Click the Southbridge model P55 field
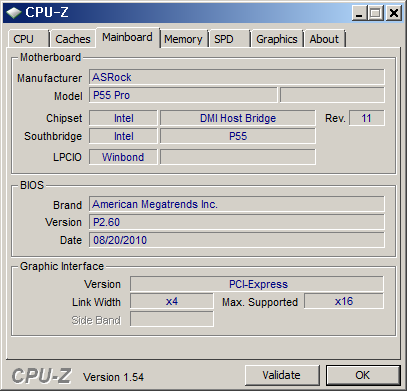The image size is (407, 391). (x=238, y=136)
